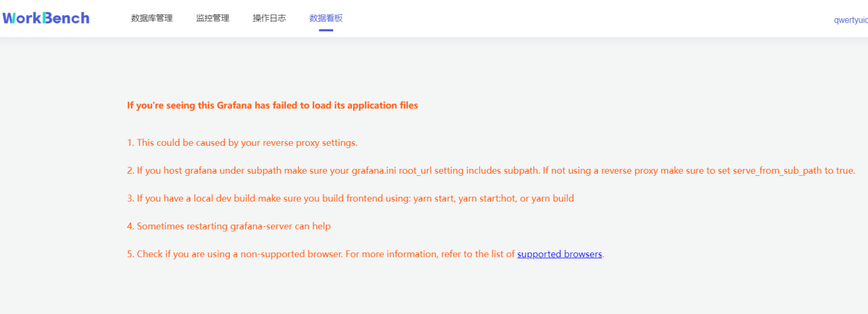868x314 pixels.
Task: Go to the 操作日志 tab
Action: [269, 18]
